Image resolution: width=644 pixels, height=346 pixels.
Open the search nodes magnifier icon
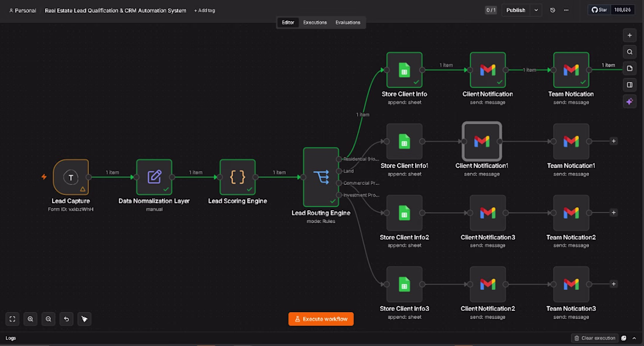click(x=629, y=52)
